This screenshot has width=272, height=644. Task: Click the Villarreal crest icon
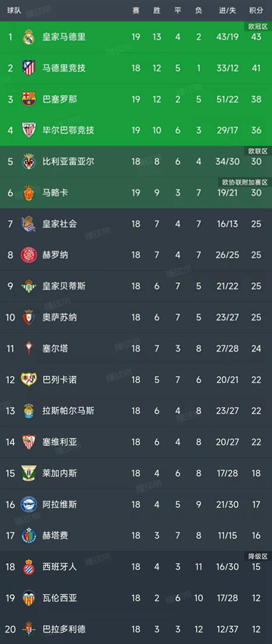click(x=28, y=161)
